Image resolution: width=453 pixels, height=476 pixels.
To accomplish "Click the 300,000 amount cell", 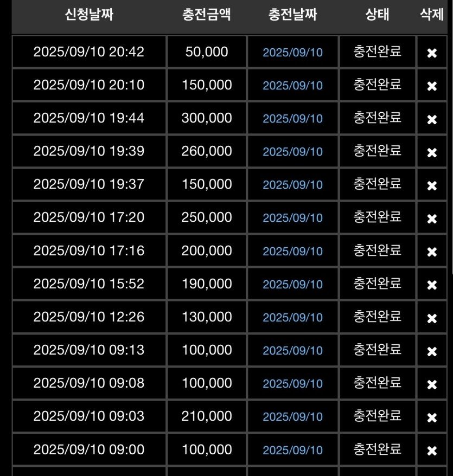I will 207,118.
